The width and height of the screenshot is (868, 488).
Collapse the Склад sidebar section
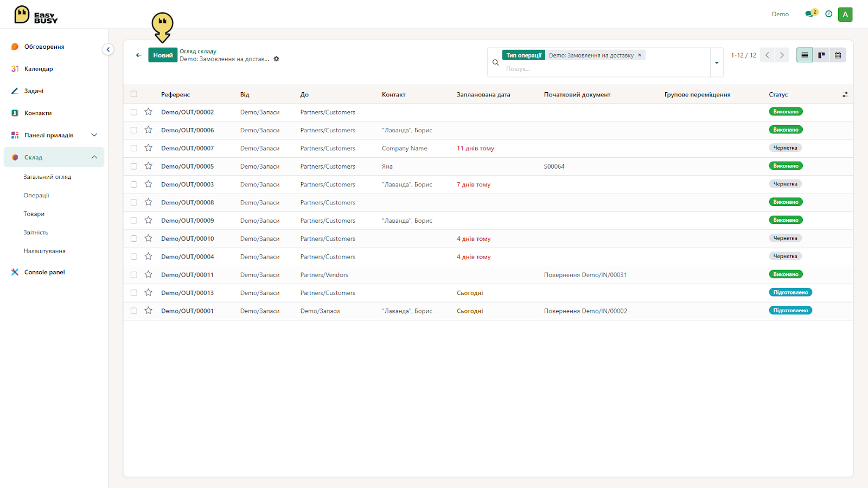(x=94, y=157)
